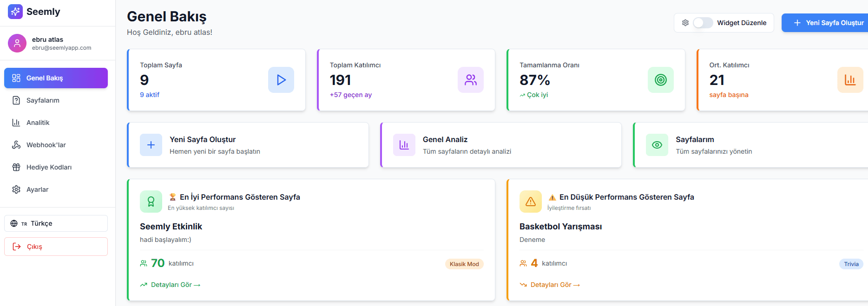Open the Türkçe language selector

[x=56, y=223]
